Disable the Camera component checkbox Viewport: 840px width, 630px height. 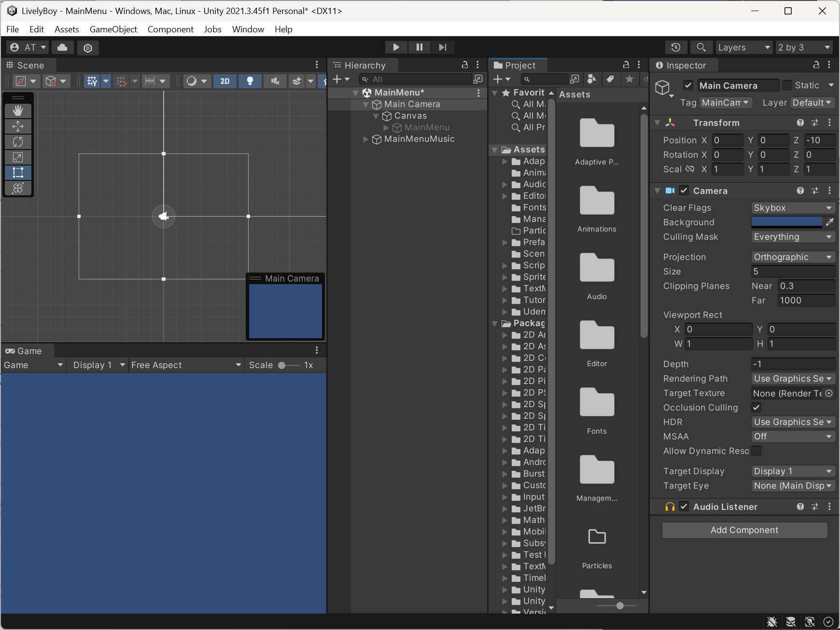pyautogui.click(x=684, y=190)
